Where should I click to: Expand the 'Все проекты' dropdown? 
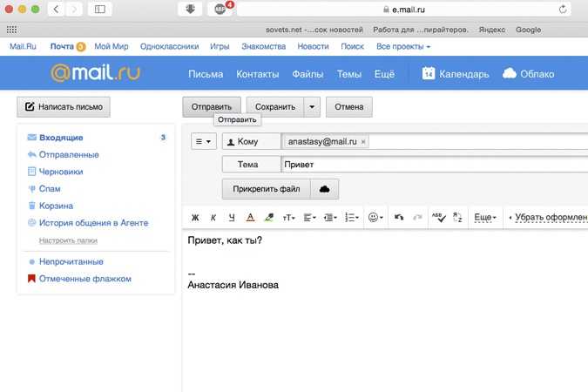click(x=403, y=46)
